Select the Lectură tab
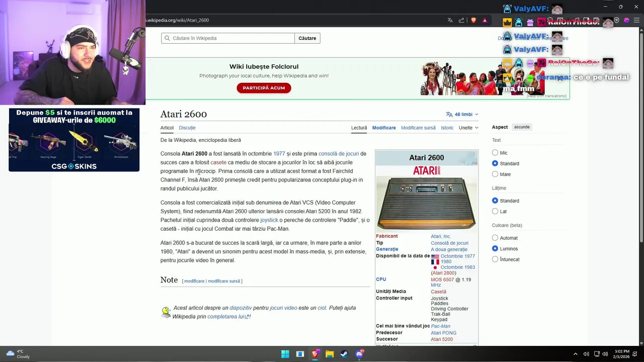This screenshot has width=644, height=362. coord(359,128)
